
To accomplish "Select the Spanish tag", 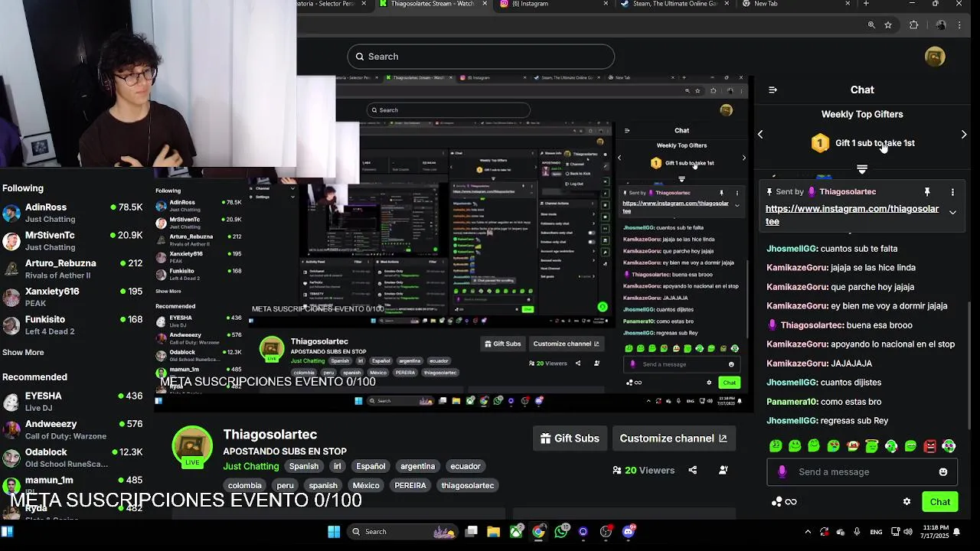I will click(x=304, y=466).
